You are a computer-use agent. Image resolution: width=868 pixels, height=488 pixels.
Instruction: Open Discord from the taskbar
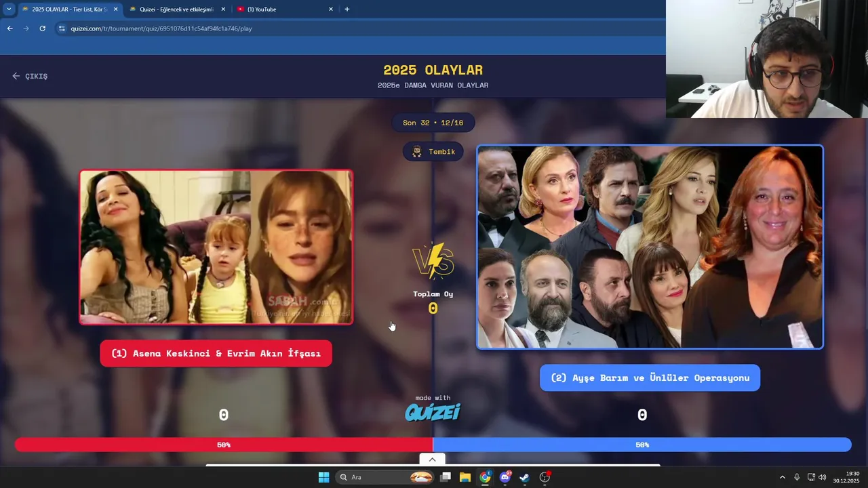coord(505,477)
